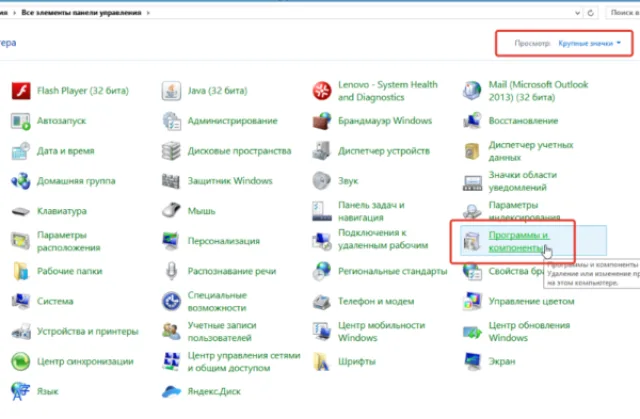Viewport: 640px width, 419px height.
Task: Open the Рабочие папки link
Action: click(69, 271)
